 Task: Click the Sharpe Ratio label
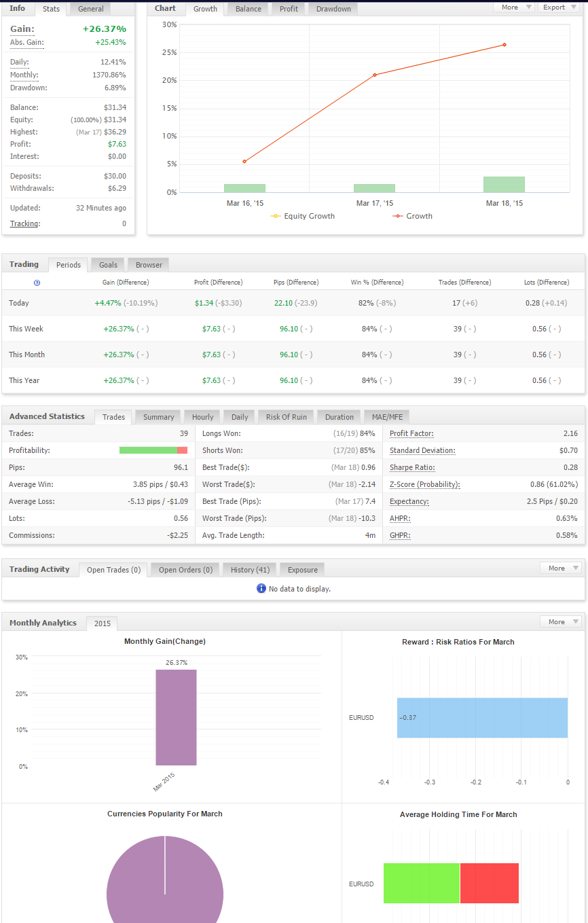(412, 467)
